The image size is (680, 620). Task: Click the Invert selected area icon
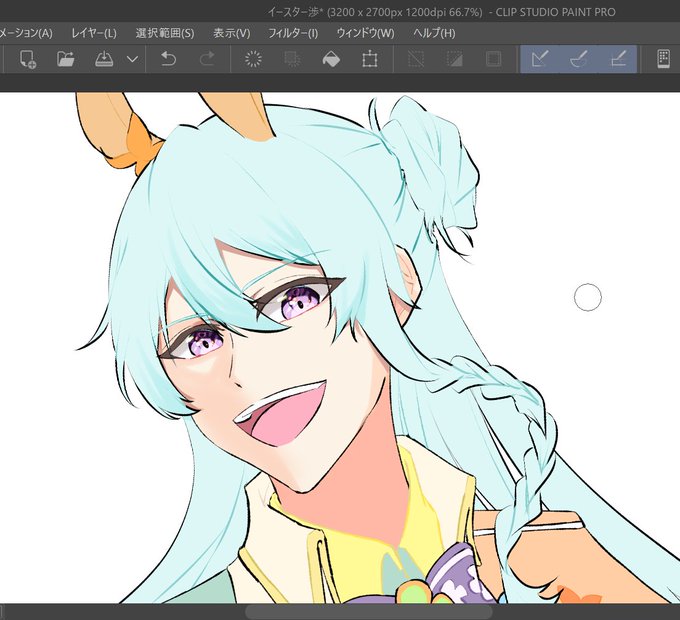click(454, 59)
